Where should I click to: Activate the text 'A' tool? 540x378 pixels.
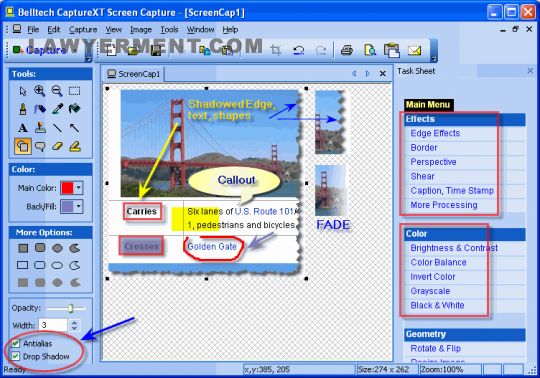pyautogui.click(x=23, y=128)
